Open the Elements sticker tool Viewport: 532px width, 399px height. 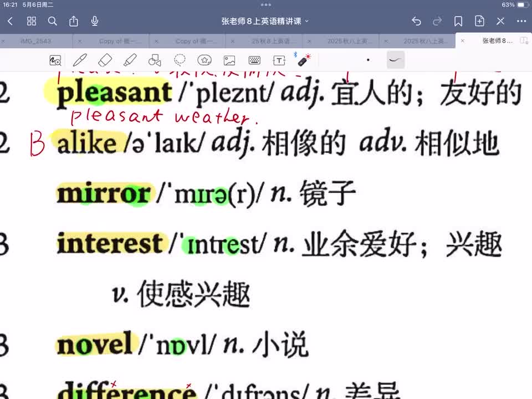click(x=204, y=60)
